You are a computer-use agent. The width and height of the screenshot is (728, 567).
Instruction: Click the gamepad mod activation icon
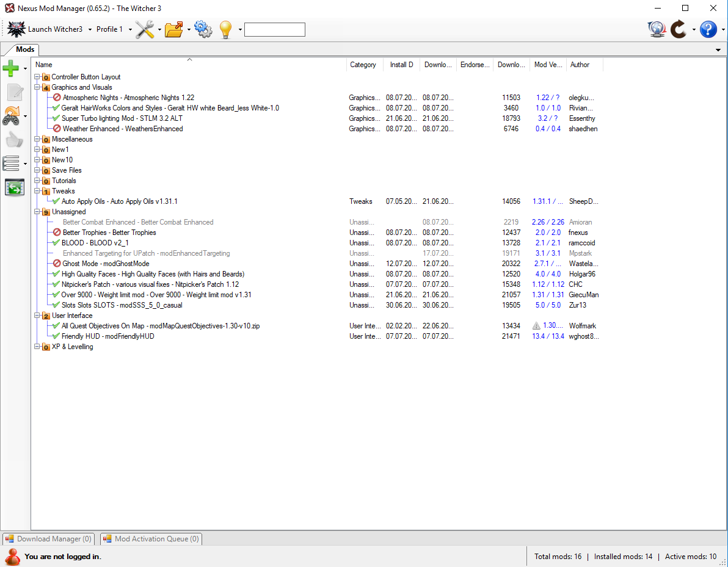(x=11, y=116)
